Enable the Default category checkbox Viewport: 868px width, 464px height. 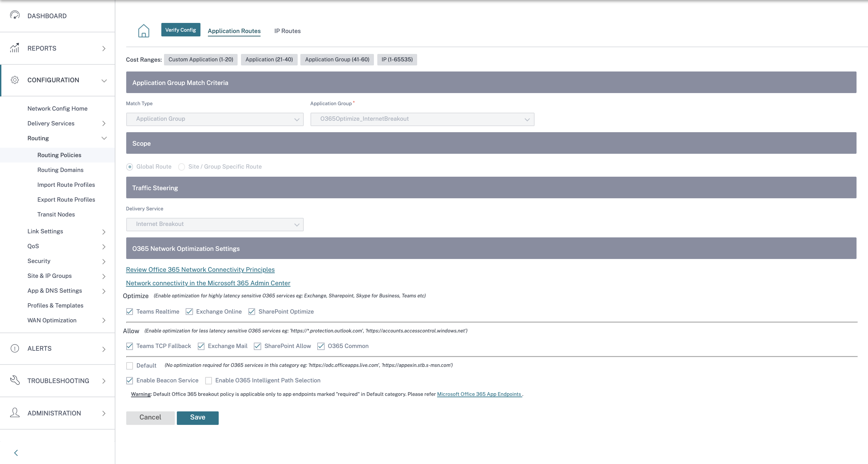click(x=130, y=366)
